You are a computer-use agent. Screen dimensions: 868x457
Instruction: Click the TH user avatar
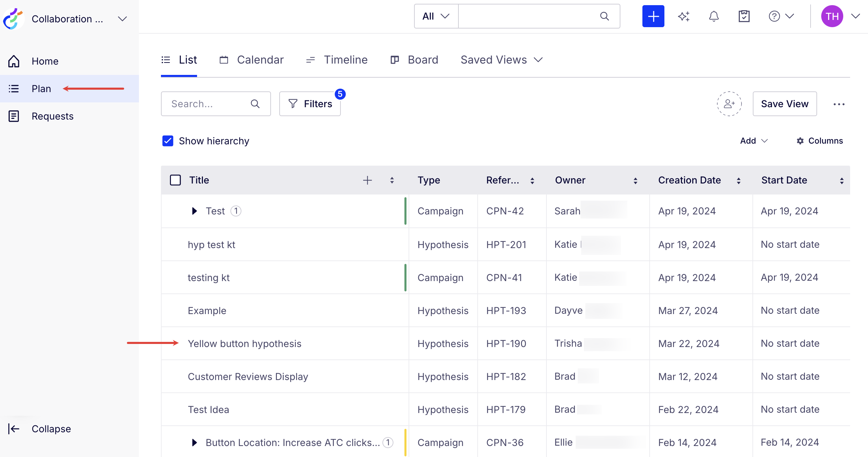[832, 16]
